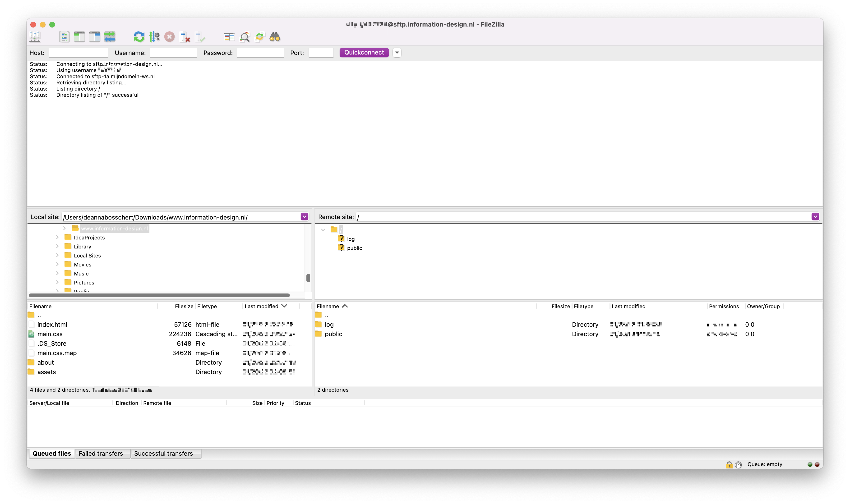Toggle the message log display
850x504 pixels.
click(65, 37)
